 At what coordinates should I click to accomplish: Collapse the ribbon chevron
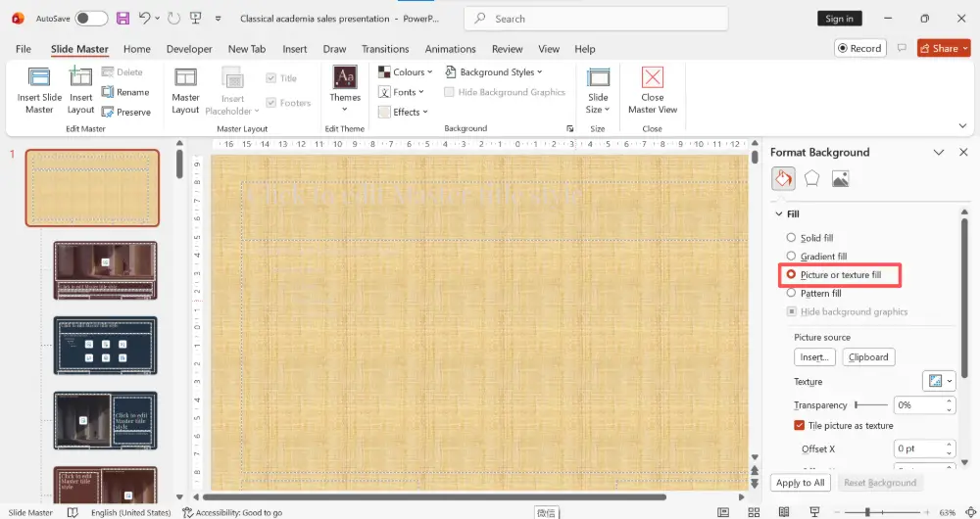(x=962, y=126)
